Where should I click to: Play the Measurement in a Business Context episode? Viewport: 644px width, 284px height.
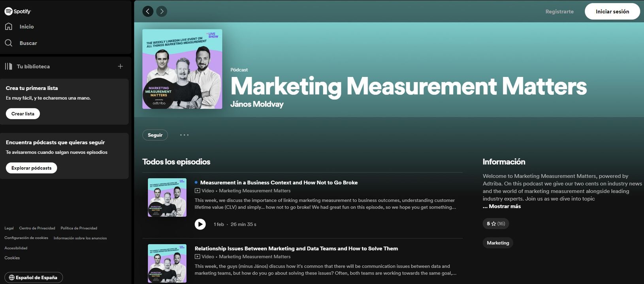pos(200,224)
